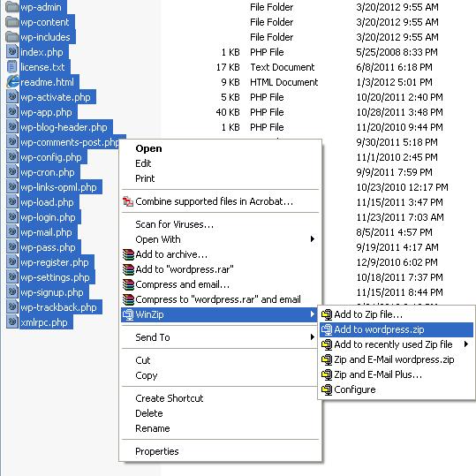Click the readme.html Internet Explorer icon
The image size is (476, 476).
pyautogui.click(x=12, y=82)
